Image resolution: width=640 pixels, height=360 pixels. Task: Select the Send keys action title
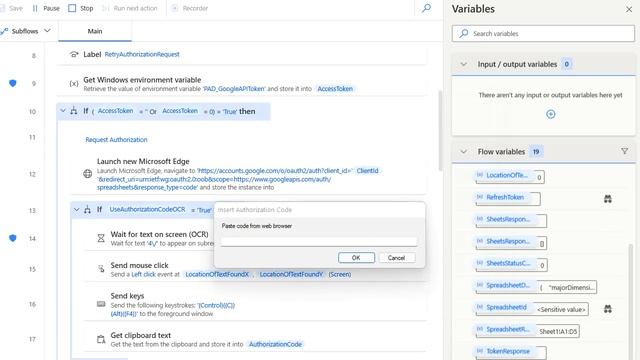[127, 296]
